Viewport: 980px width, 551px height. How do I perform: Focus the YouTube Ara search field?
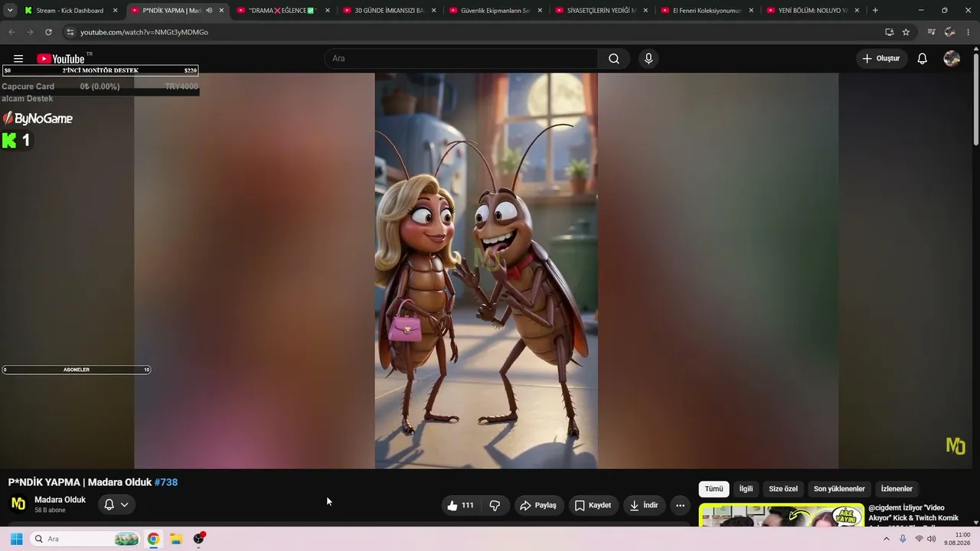pyautogui.click(x=462, y=59)
